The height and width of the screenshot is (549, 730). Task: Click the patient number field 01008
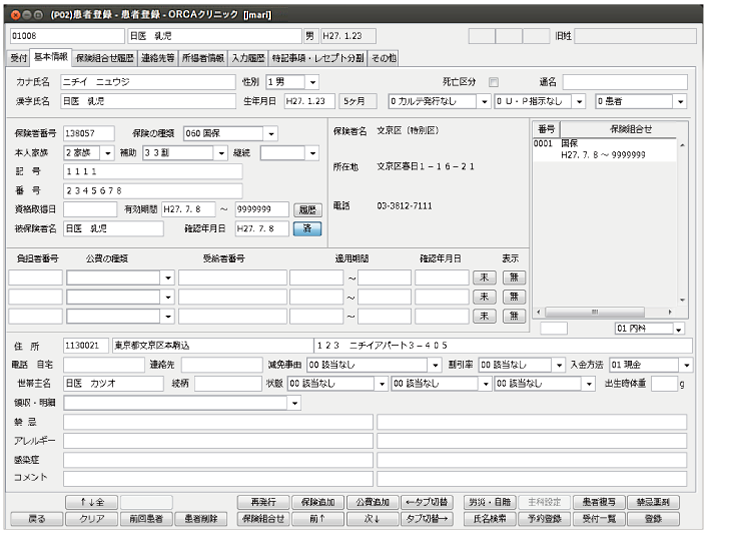67,36
